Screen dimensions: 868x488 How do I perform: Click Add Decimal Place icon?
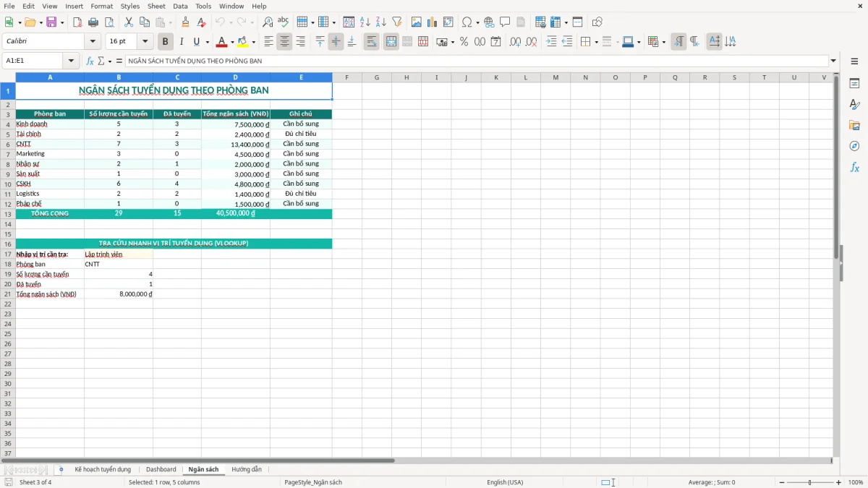[516, 42]
